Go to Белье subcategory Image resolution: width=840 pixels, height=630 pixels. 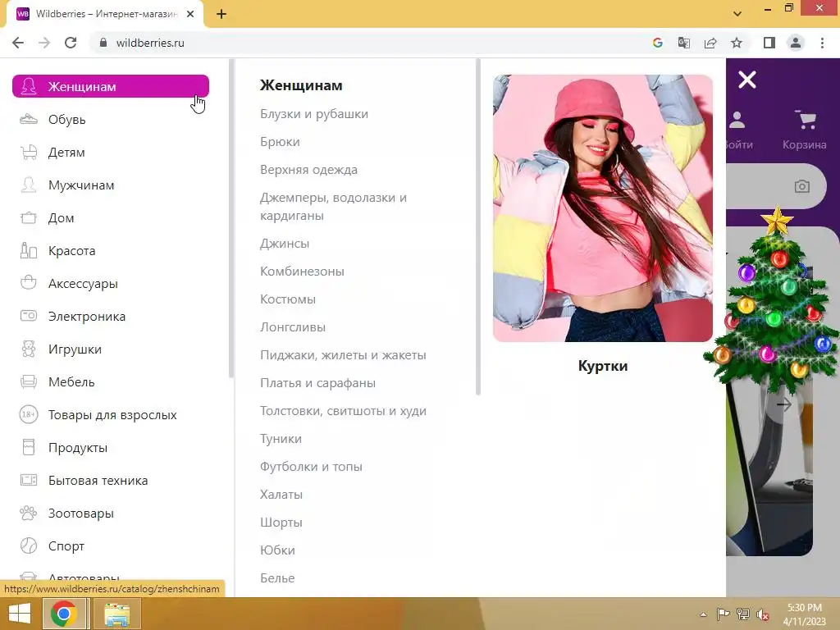point(277,577)
